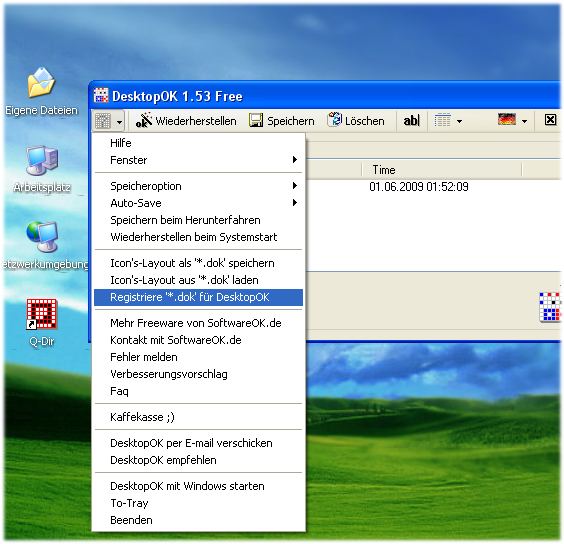Select DesktopOK per E-mail verschicken
The height and width of the screenshot is (544, 564).
(198, 443)
